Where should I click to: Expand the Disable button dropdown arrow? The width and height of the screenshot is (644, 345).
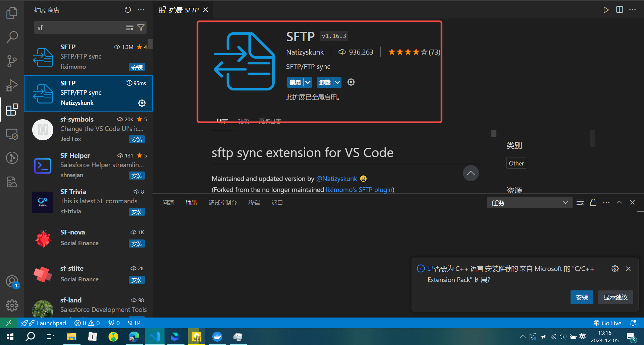[x=308, y=82]
